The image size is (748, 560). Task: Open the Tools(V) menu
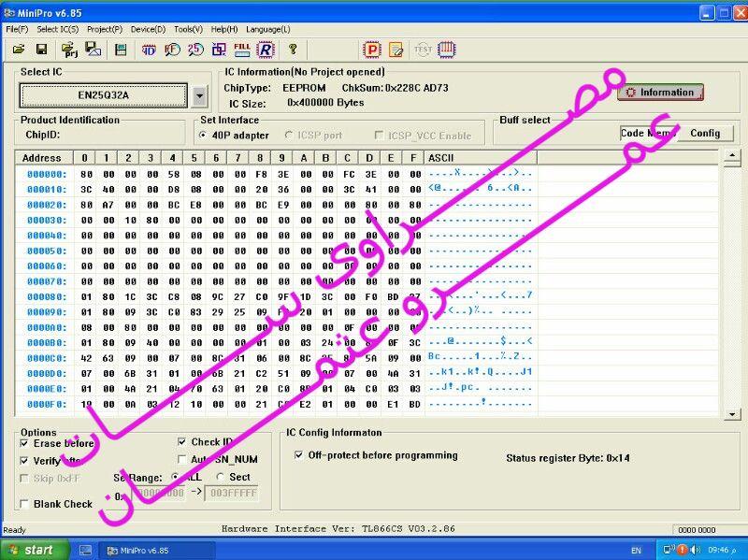coord(188,30)
